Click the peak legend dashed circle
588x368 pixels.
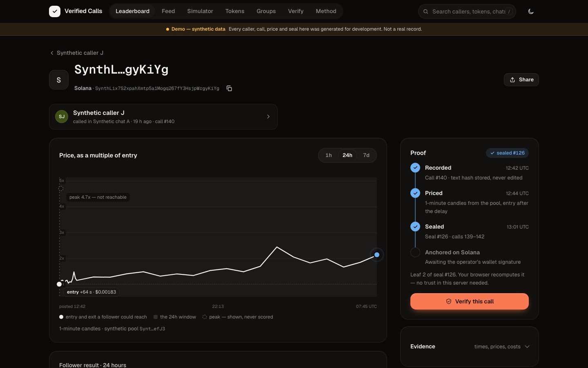(205, 317)
